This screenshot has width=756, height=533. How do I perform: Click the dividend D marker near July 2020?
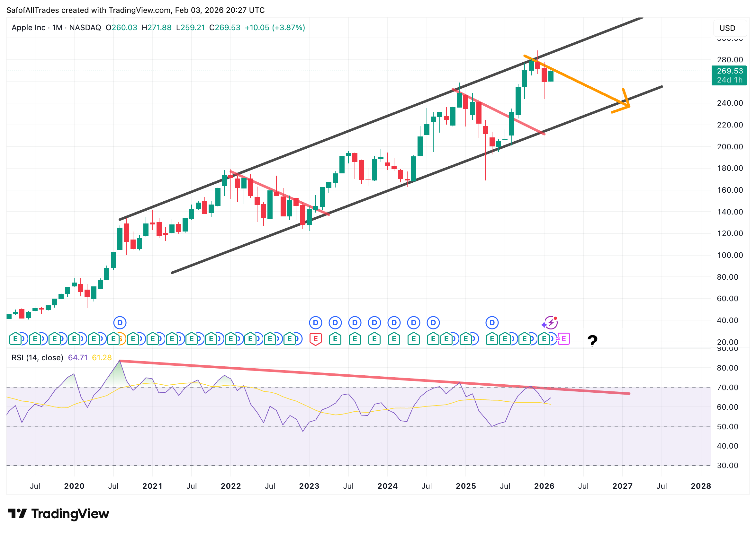pos(120,323)
